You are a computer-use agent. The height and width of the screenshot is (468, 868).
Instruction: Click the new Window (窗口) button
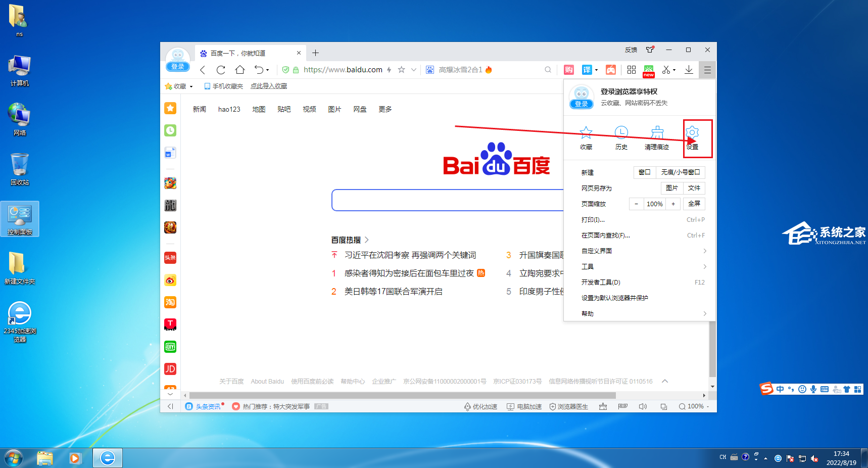645,172
